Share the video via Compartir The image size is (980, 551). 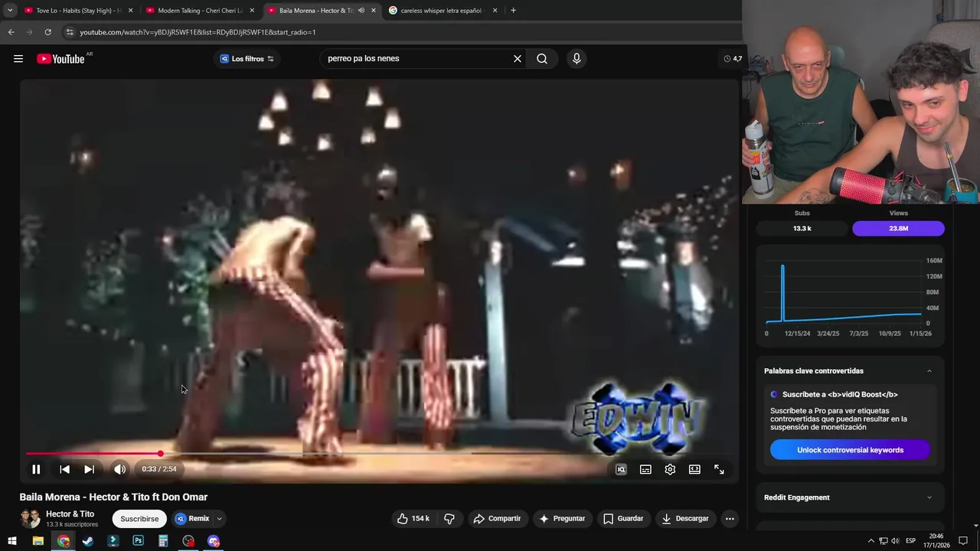click(497, 519)
